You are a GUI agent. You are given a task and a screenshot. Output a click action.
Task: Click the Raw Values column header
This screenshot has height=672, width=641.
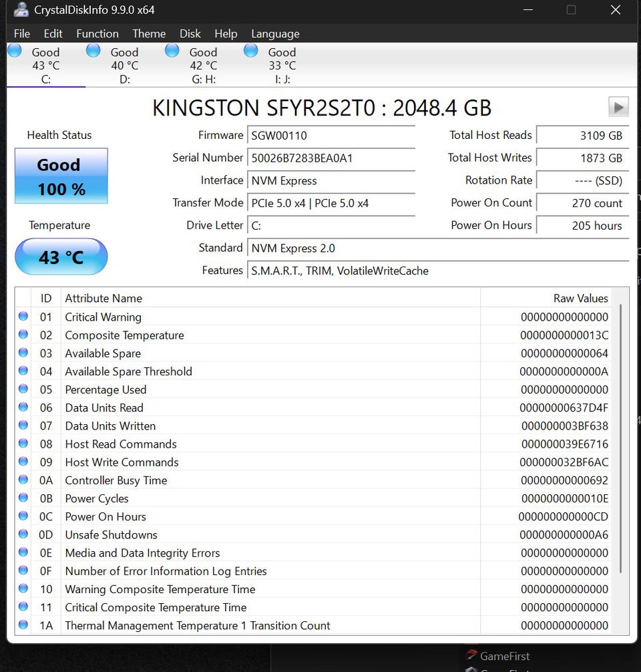click(546, 298)
